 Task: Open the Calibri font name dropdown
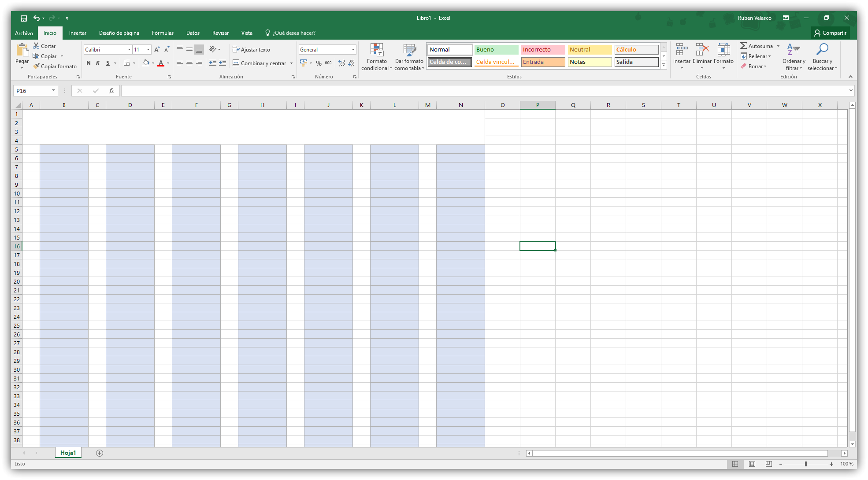tap(129, 50)
